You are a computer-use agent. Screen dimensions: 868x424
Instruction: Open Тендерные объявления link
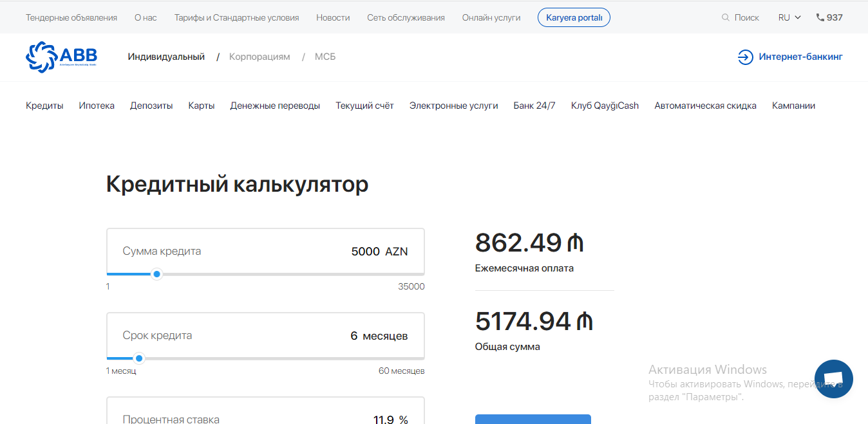[x=71, y=17]
